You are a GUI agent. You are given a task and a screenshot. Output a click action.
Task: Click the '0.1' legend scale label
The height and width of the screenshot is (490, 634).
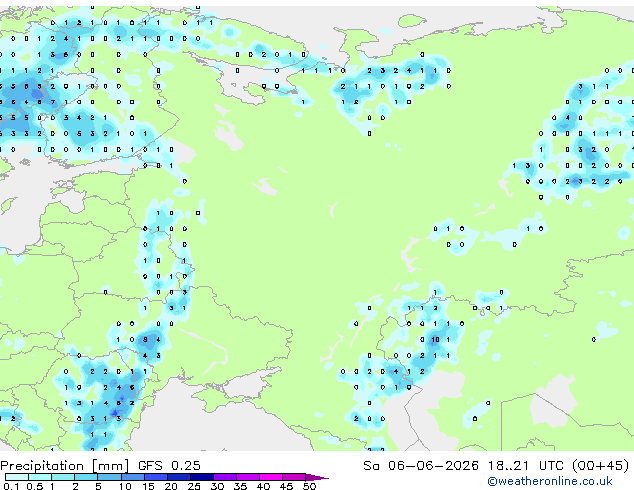click(x=11, y=486)
